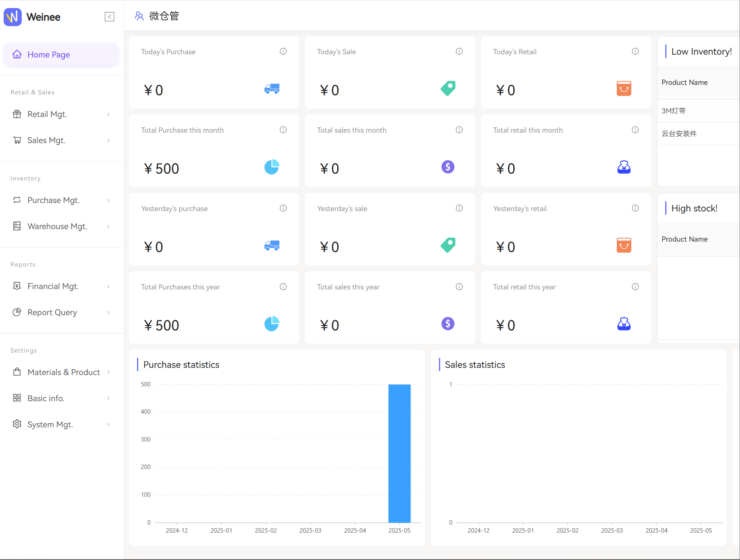Screen dimensions: 740x560
Task: Click the Weinee logo icon
Action: tap(13, 17)
